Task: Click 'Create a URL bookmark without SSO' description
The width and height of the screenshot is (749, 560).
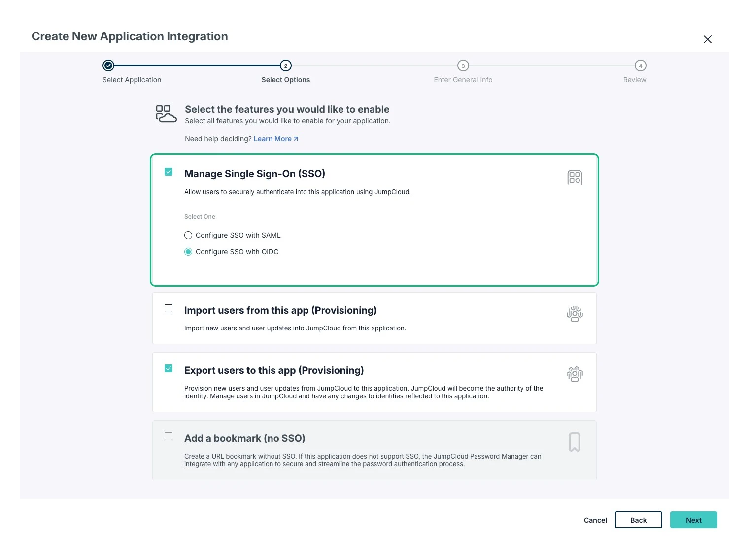Action: click(x=363, y=460)
